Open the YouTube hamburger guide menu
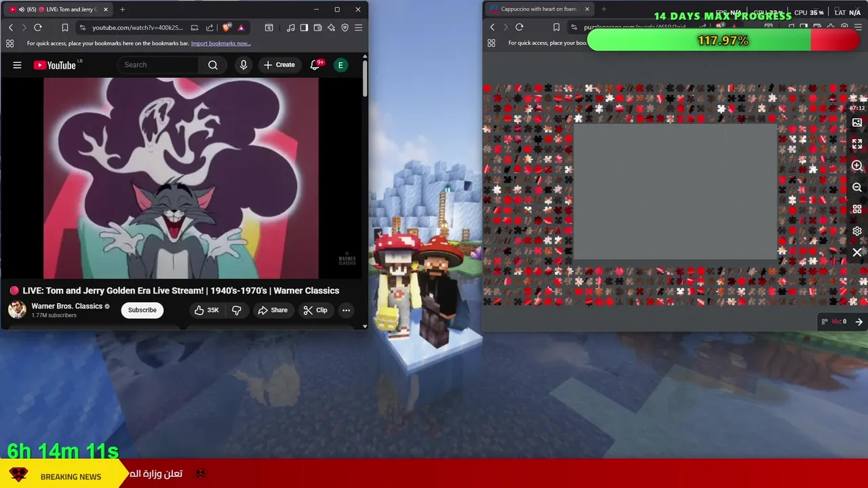The height and width of the screenshot is (488, 868). pyautogui.click(x=17, y=65)
